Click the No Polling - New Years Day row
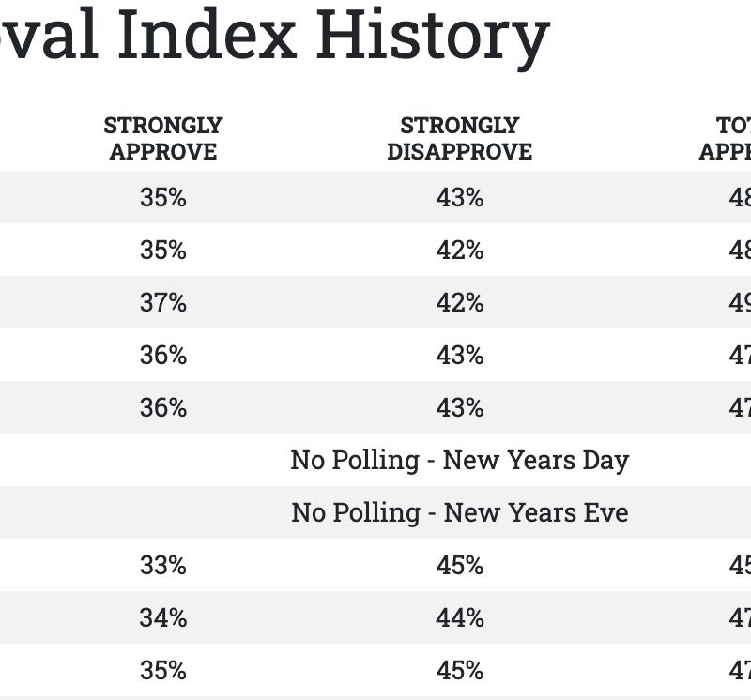Image resolution: width=751 pixels, height=700 pixels. coord(459,461)
